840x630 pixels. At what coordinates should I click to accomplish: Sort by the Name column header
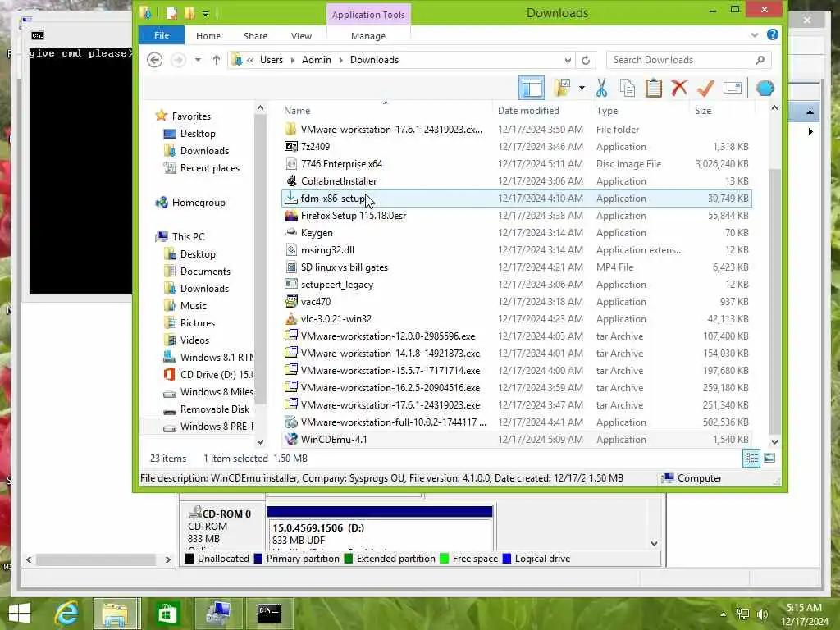(x=297, y=111)
